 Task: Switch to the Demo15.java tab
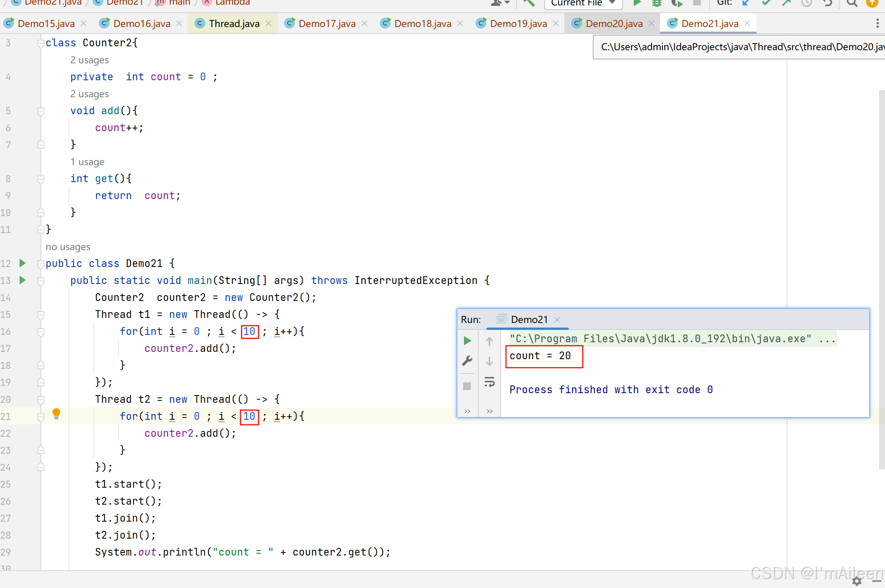pyautogui.click(x=46, y=24)
